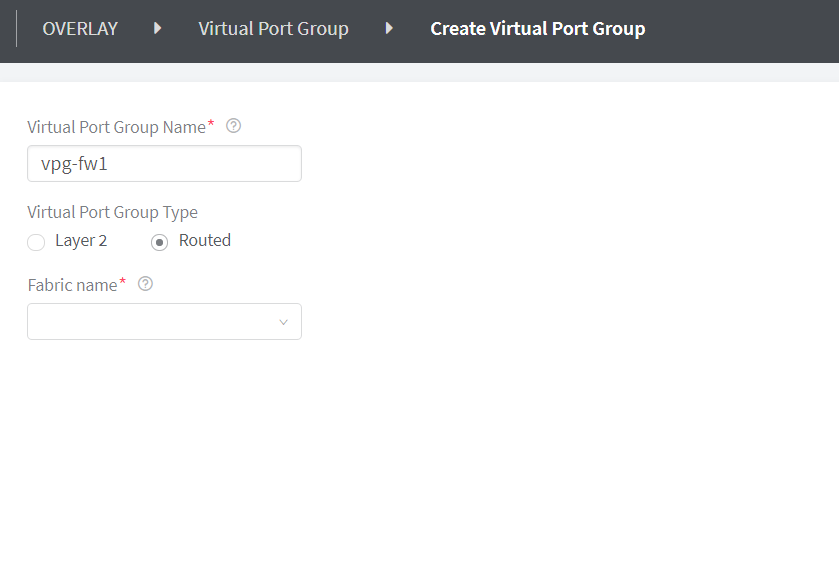Viewport: 839px width, 573px height.
Task: Choose the Routed option by its label text
Action: tap(205, 241)
